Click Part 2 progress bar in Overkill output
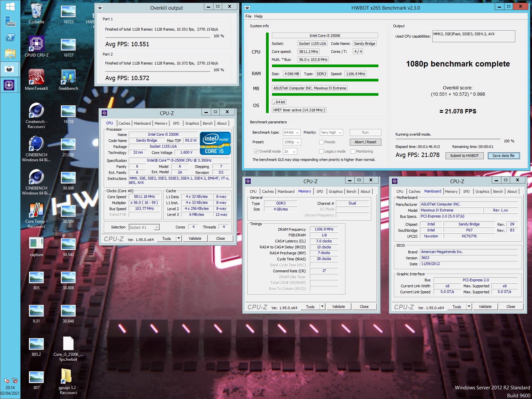The width and height of the screenshot is (532, 399). pyautogui.click(x=158, y=71)
